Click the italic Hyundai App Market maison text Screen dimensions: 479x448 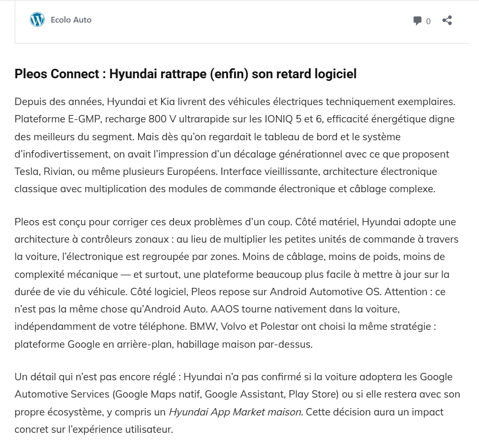point(235,411)
